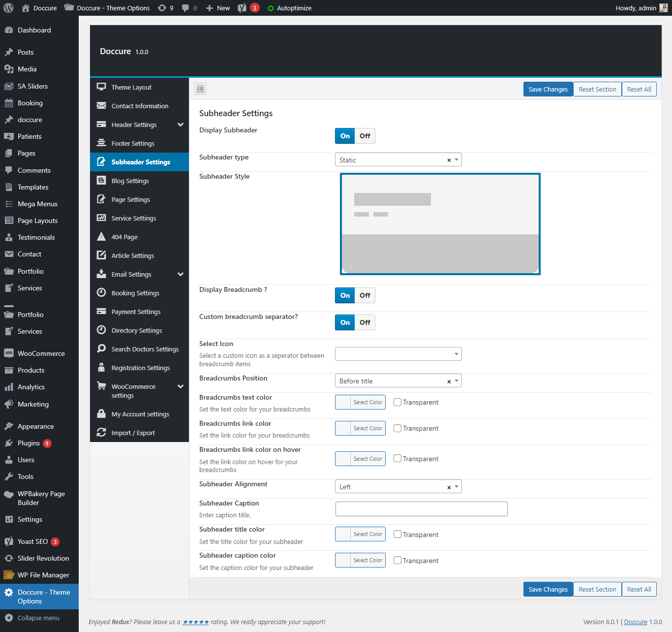Click the Booking Settings clock icon
The height and width of the screenshot is (632, 672).
[x=101, y=293]
